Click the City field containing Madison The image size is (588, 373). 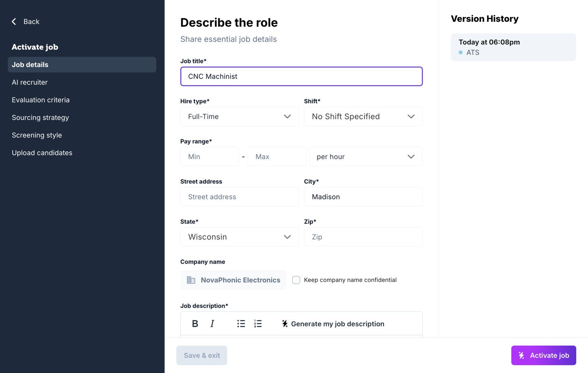(x=363, y=197)
